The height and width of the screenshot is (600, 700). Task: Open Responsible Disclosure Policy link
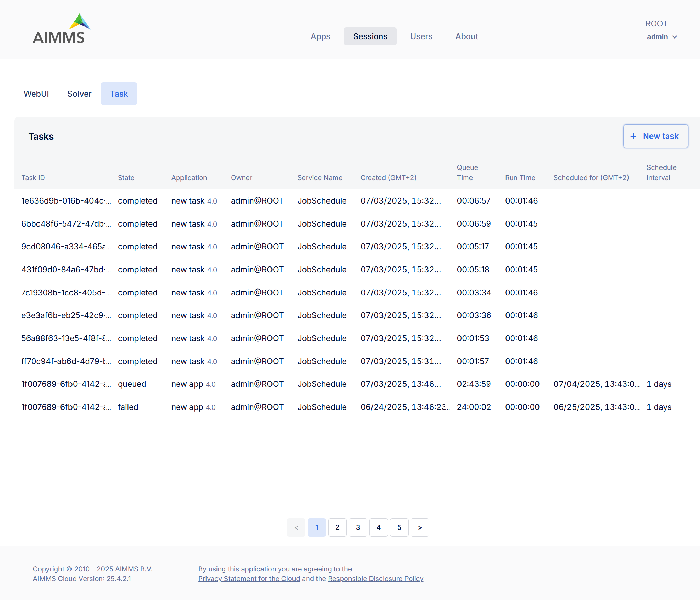click(376, 579)
